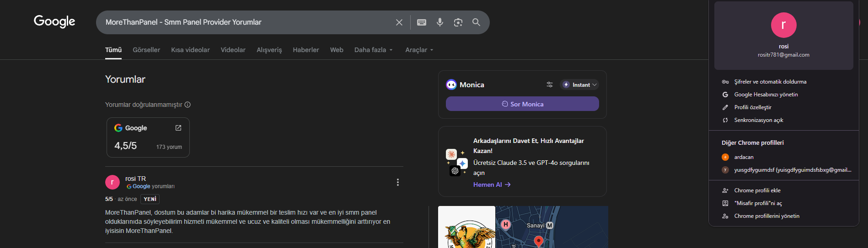Open Google yorumları link under rosi TR
This screenshot has height=248, width=868.
150,186
